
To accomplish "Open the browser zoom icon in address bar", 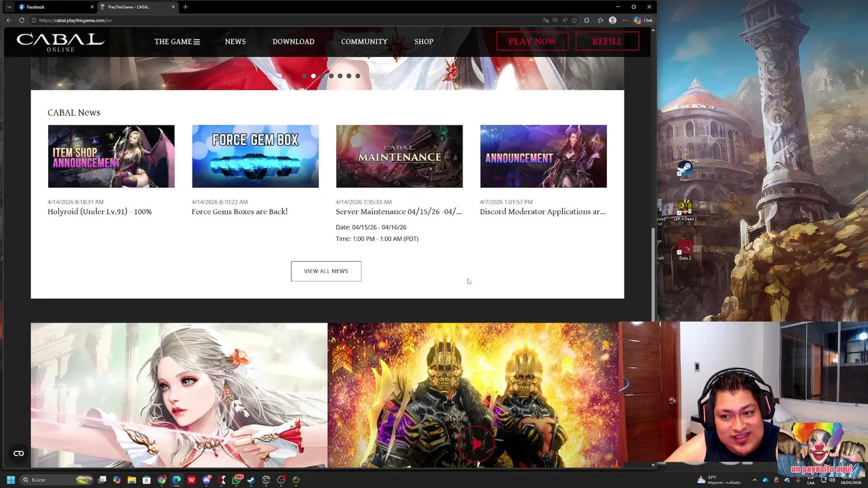I will [555, 20].
